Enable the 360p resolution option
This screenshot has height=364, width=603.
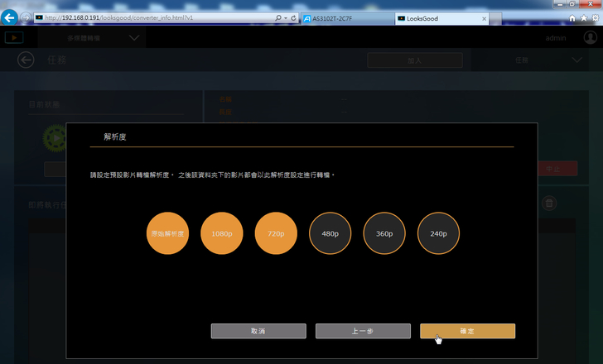coord(384,233)
